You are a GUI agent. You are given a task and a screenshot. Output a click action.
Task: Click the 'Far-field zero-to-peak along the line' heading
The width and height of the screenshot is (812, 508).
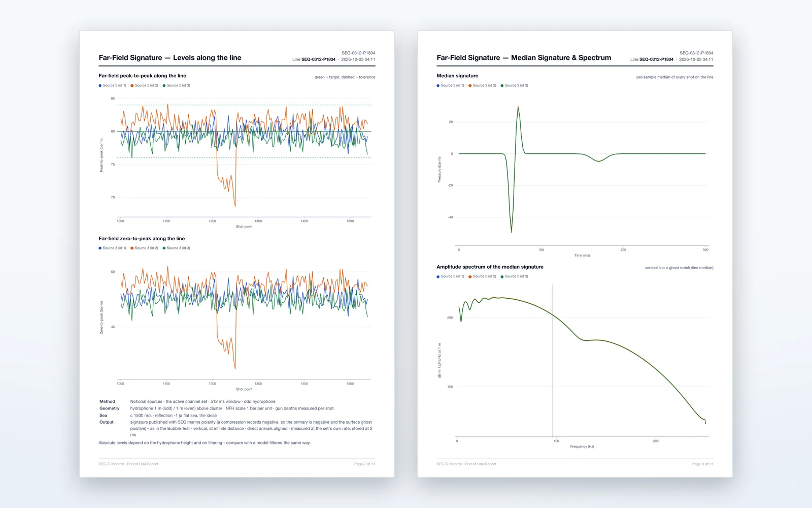point(142,238)
